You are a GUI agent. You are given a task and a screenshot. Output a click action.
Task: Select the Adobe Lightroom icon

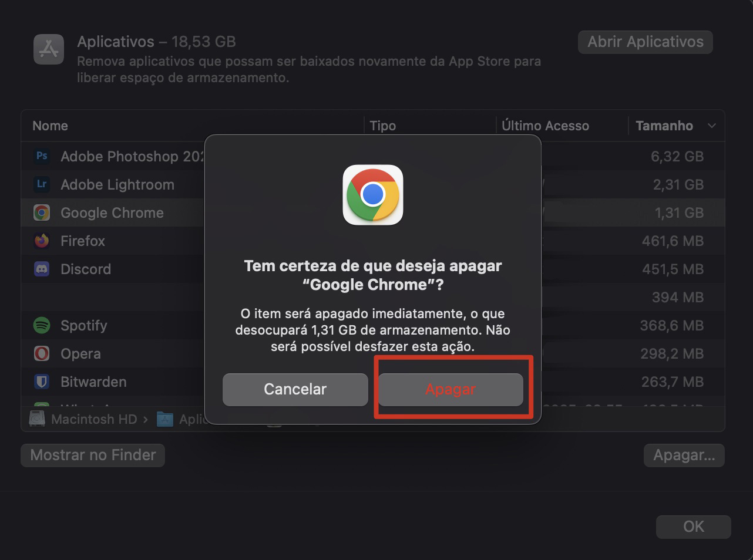pos(41,184)
